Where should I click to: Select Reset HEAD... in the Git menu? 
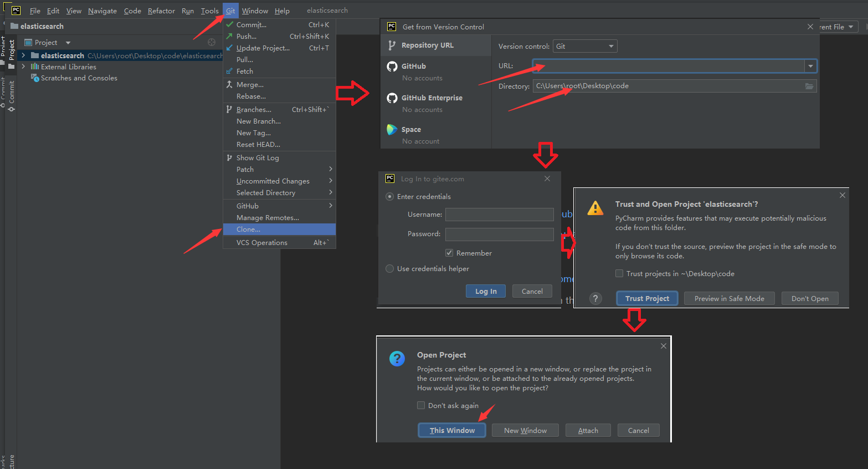coord(279,144)
